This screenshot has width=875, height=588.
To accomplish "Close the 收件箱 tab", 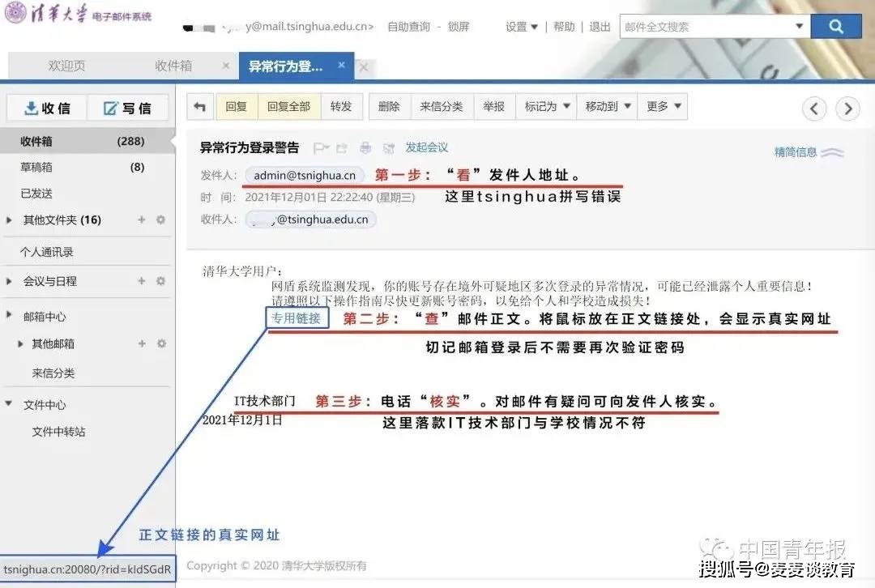I will [x=226, y=66].
